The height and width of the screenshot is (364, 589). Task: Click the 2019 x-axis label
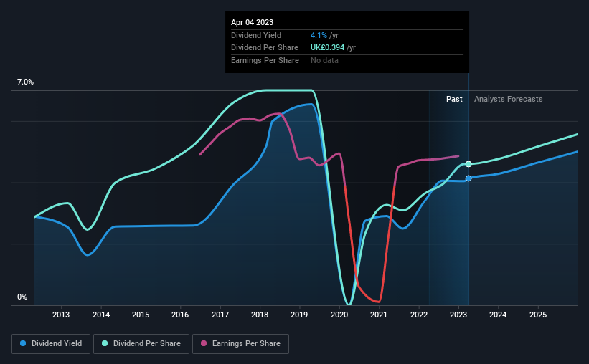point(299,315)
